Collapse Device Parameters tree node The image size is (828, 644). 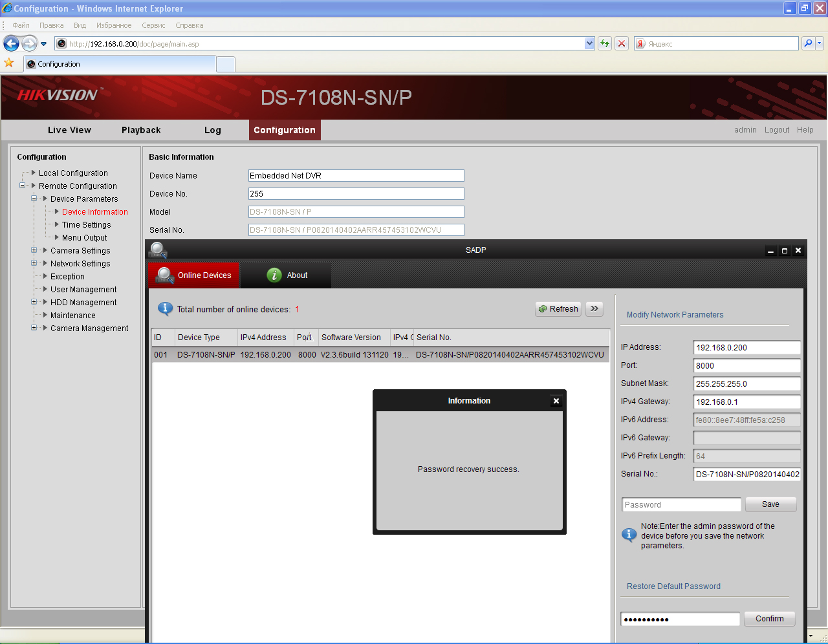tap(34, 199)
